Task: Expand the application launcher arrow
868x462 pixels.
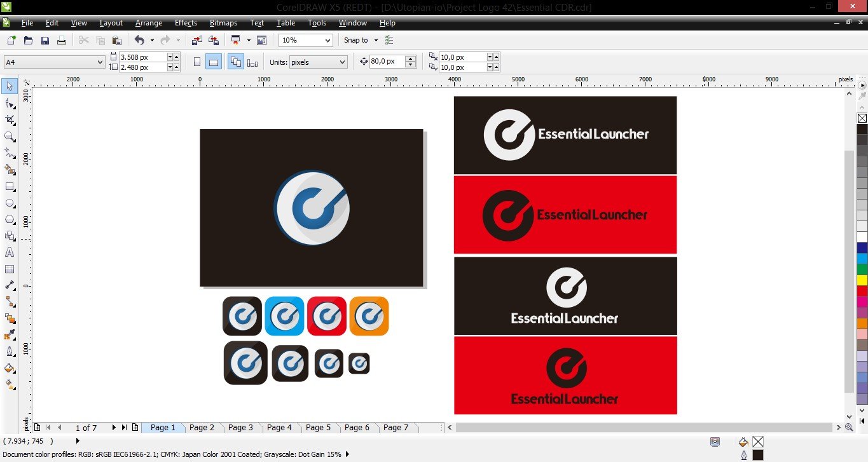Action: (x=249, y=40)
